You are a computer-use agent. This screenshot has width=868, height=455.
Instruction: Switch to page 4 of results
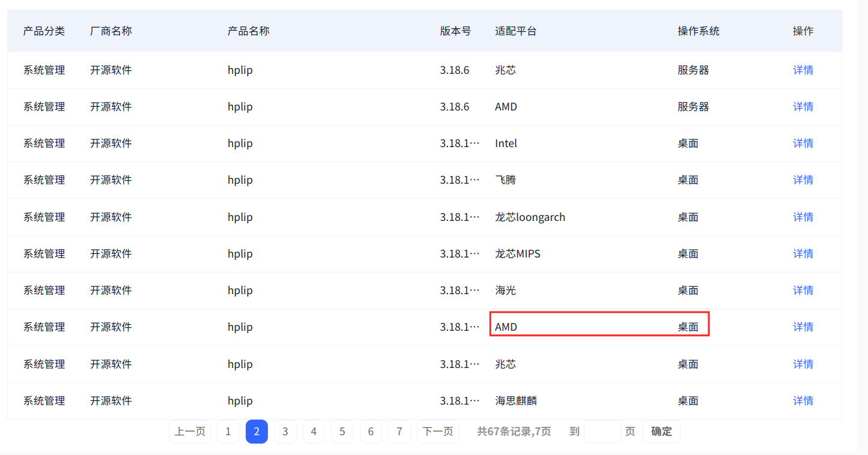pos(314,432)
